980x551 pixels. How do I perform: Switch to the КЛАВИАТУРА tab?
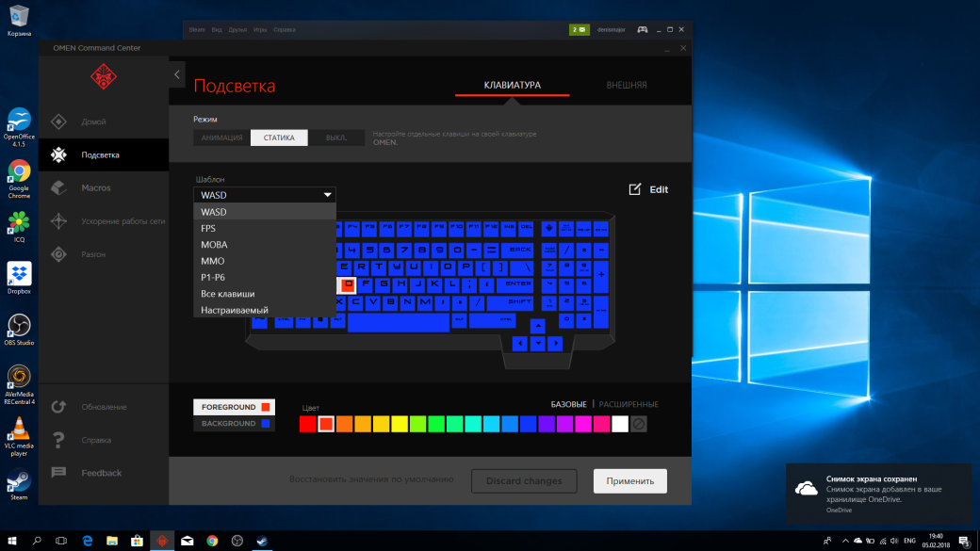click(x=513, y=85)
